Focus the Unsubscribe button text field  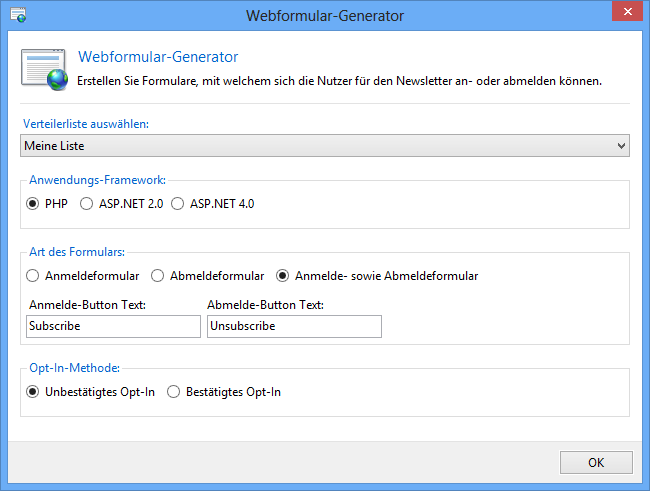pyautogui.click(x=294, y=326)
